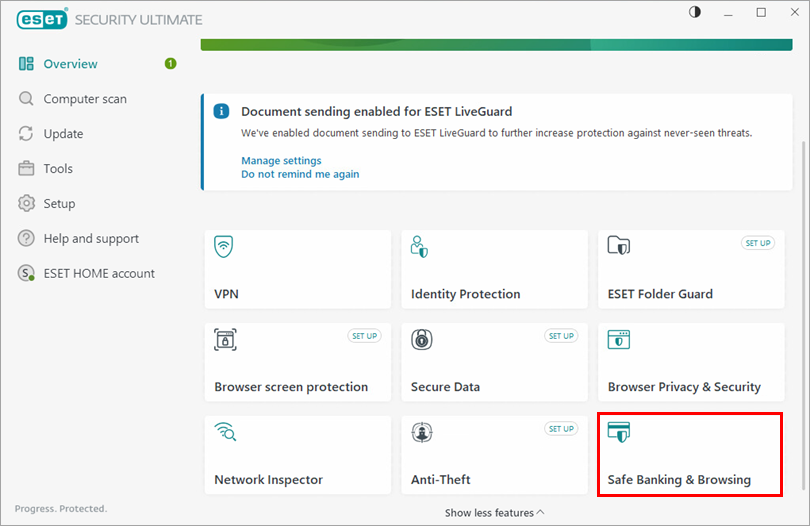This screenshot has height=526, width=810.
Task: Open the Overview section
Action: pyautogui.click(x=70, y=64)
